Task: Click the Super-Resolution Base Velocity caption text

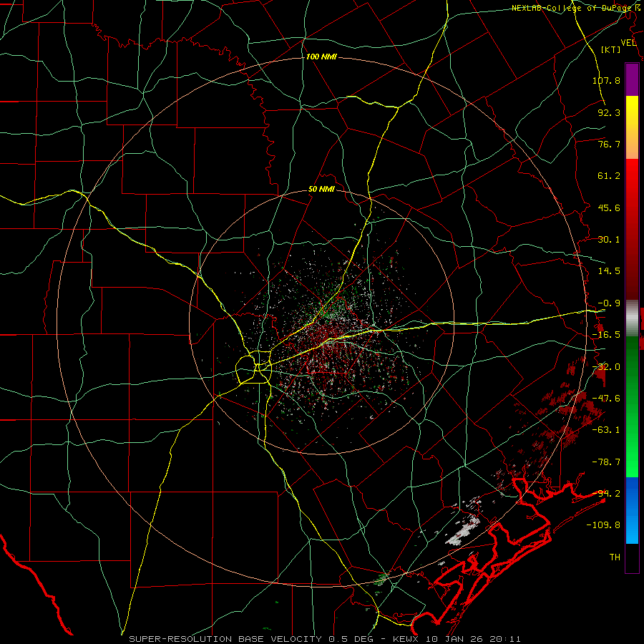Action: [x=325, y=639]
